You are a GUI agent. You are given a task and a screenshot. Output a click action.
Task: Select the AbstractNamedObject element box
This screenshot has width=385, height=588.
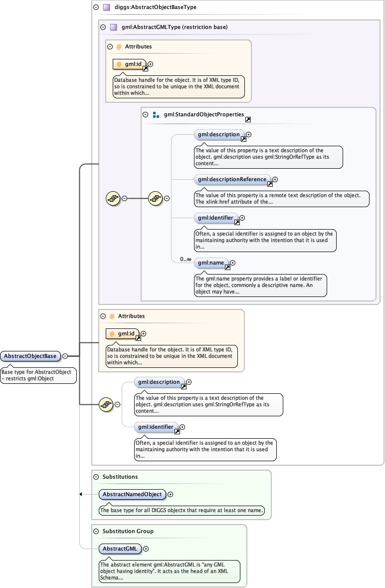pyautogui.click(x=132, y=494)
